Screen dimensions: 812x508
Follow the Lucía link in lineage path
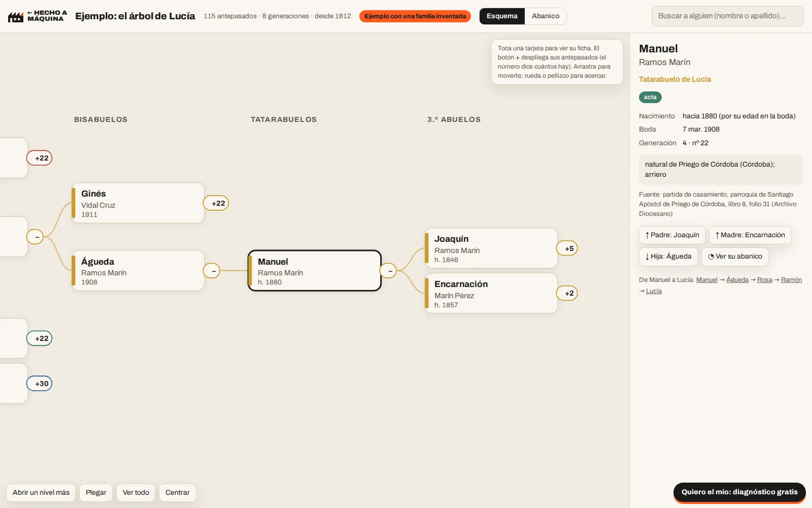(x=654, y=291)
